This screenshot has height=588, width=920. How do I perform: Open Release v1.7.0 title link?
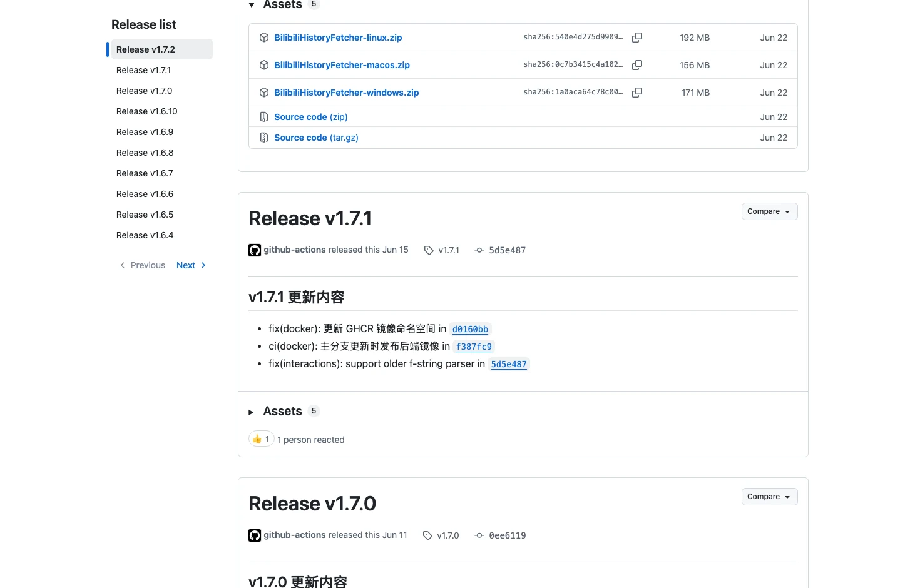pyautogui.click(x=312, y=504)
